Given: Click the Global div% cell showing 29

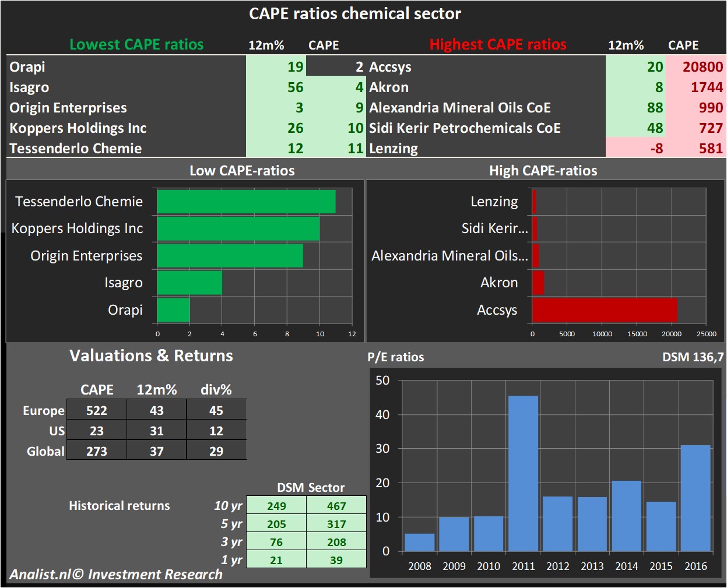Looking at the screenshot, I should pyautogui.click(x=216, y=451).
